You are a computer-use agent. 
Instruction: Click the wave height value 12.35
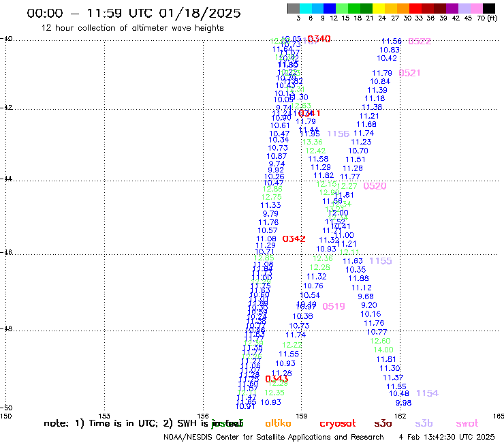tap(274, 393)
